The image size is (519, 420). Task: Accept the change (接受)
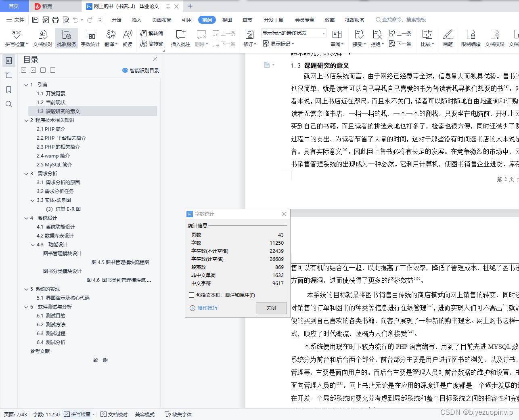click(x=359, y=38)
